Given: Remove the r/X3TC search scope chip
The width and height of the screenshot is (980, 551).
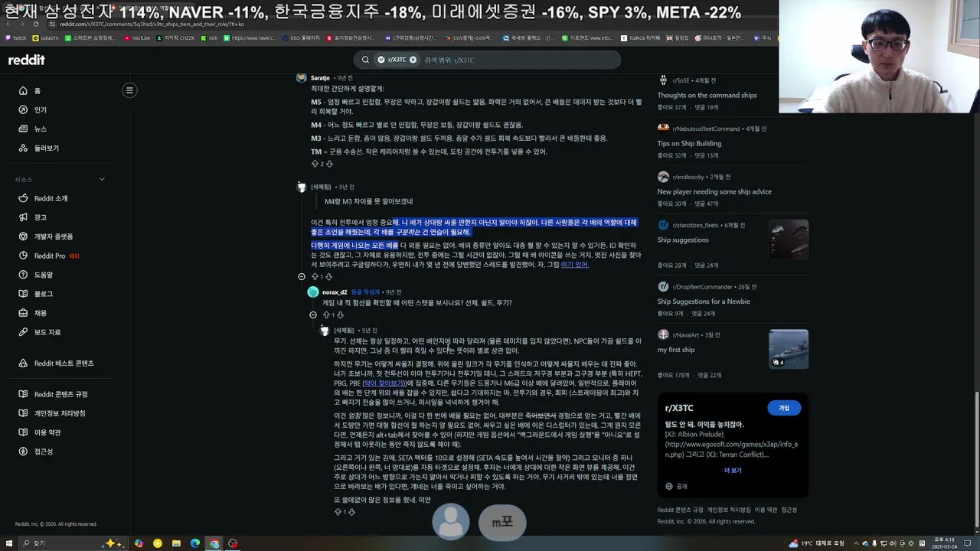Looking at the screenshot, I should click(x=413, y=60).
